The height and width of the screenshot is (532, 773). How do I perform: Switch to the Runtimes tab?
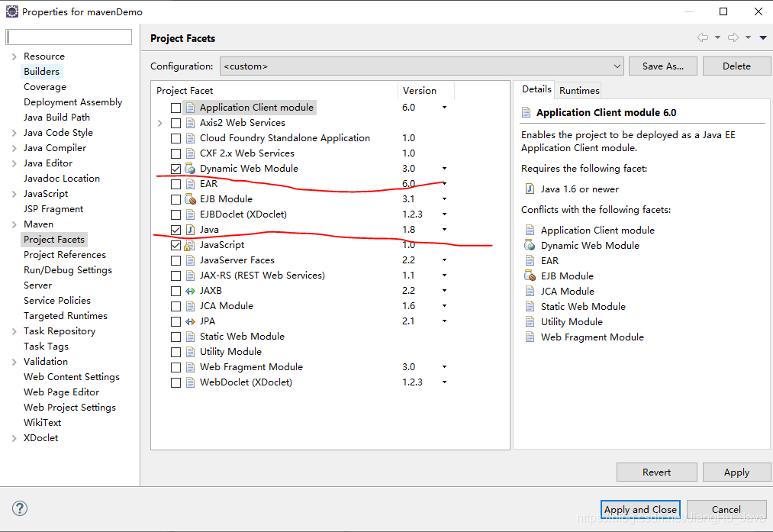click(578, 90)
